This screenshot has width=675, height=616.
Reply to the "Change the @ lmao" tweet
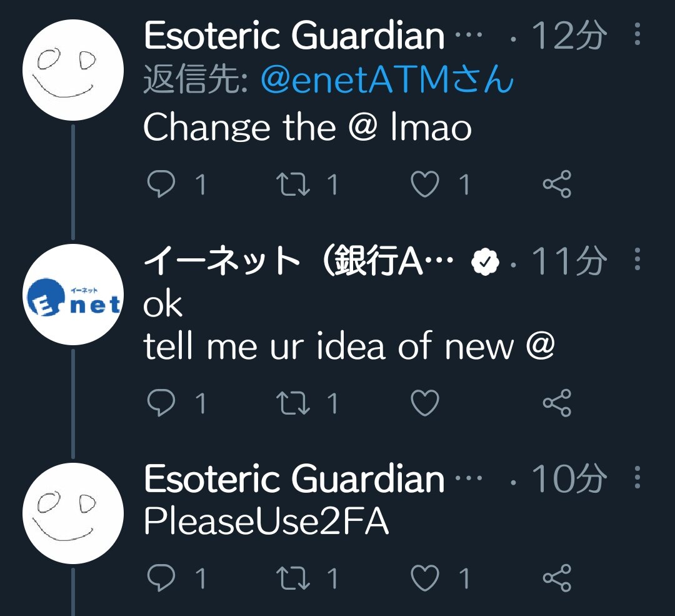coord(161,184)
